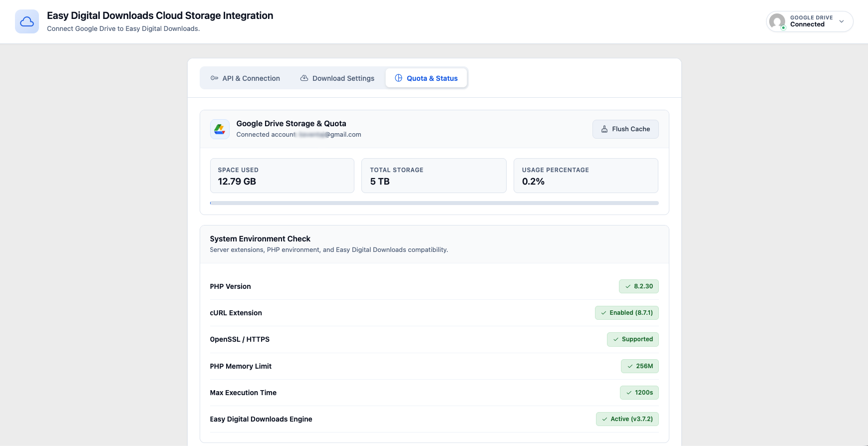This screenshot has height=446, width=868.
Task: Click the subtitle Connect Google Drive to Easy Digital Downloads
Action: pyautogui.click(x=123, y=29)
